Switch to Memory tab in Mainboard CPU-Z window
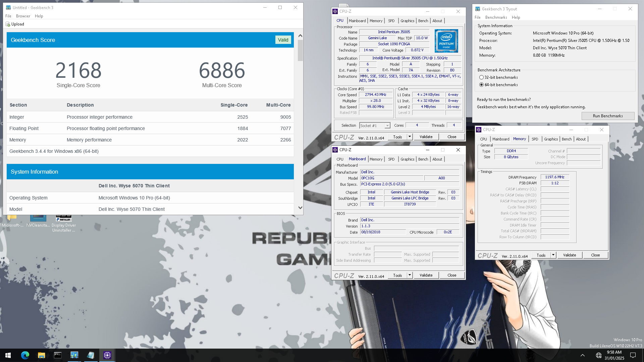The height and width of the screenshot is (362, 644). (x=376, y=159)
